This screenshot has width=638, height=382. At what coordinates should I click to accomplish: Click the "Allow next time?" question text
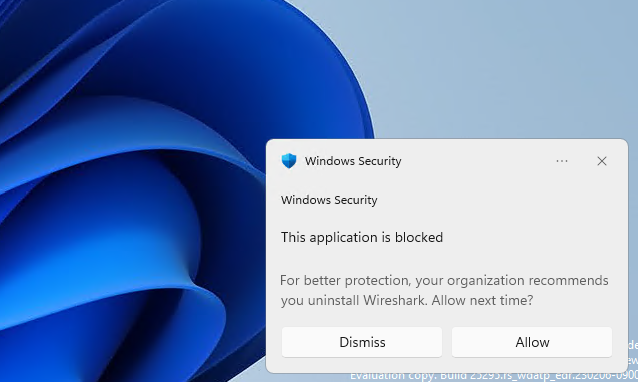tap(482, 300)
